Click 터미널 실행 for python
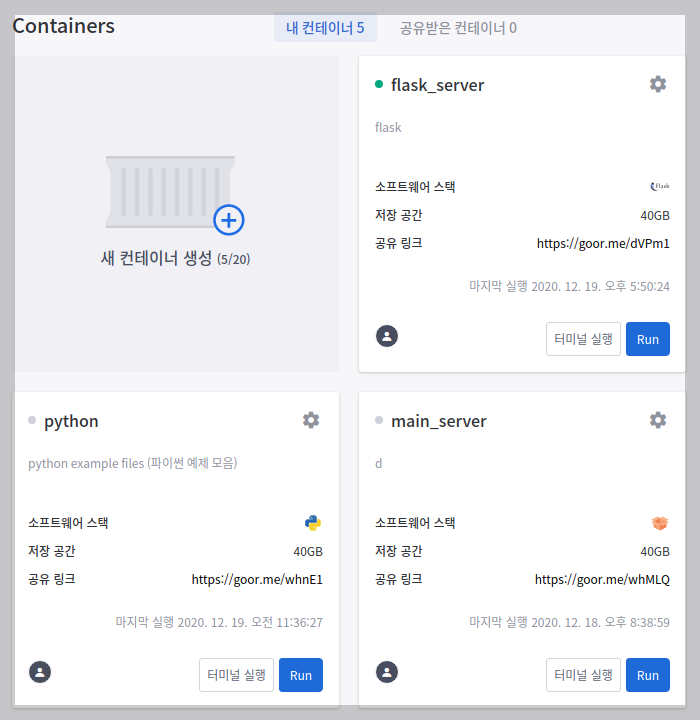Screen dimensions: 700x720 pos(236,675)
